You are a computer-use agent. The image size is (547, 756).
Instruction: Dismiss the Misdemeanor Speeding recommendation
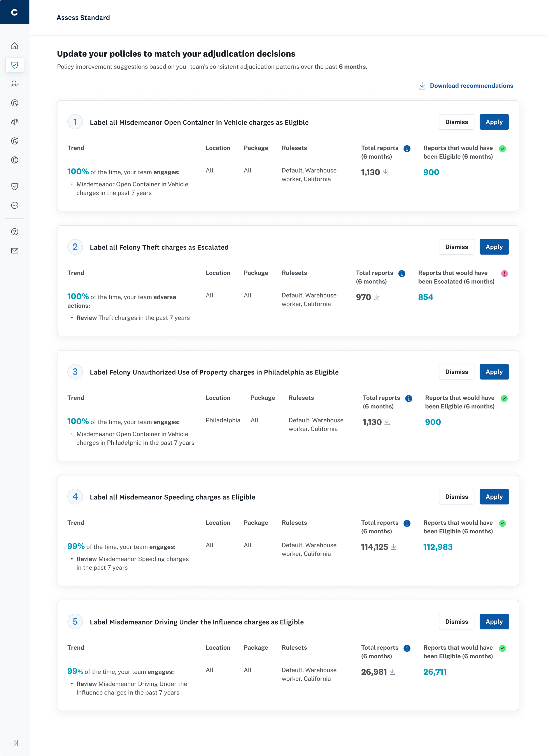tap(456, 497)
